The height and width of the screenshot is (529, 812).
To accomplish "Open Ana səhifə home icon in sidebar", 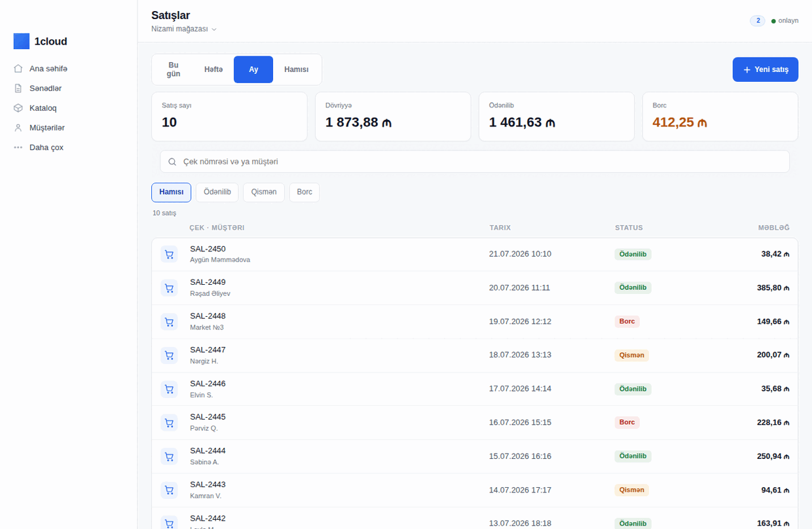I will pyautogui.click(x=18, y=69).
